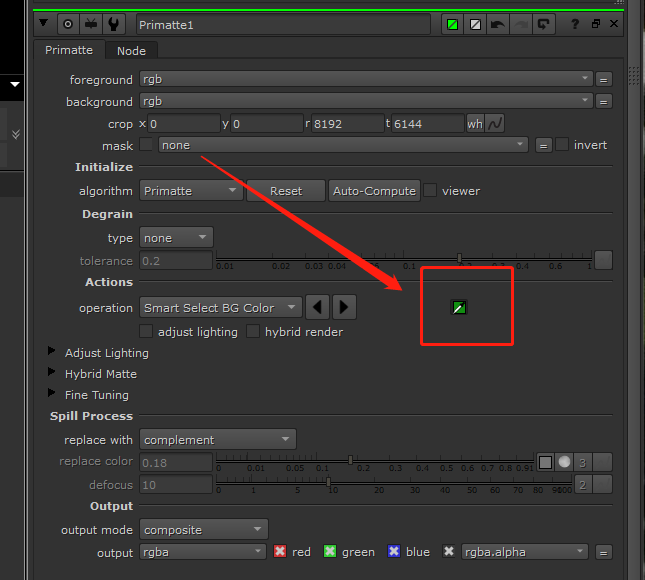Open the background rgb channel dropdown
645x580 pixels.
366,101
